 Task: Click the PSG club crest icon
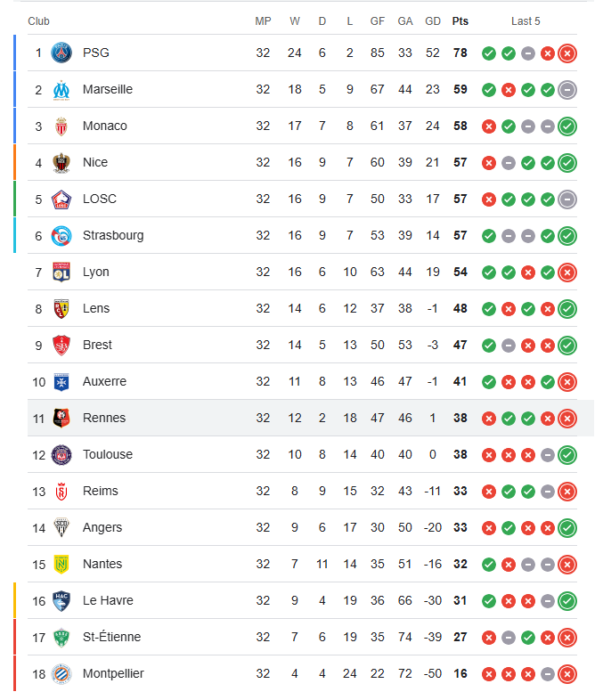pyautogui.click(x=61, y=53)
